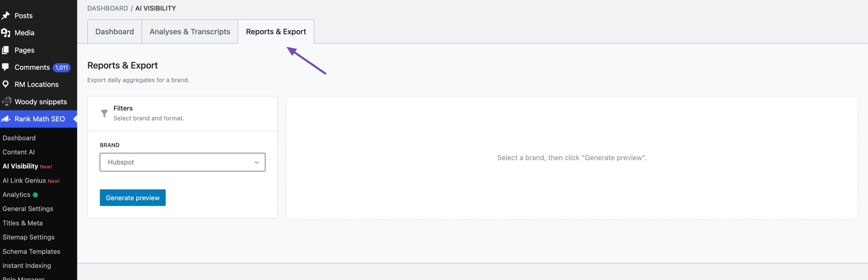Click the Generate preview button
Screen dimensions: 868x280
coord(133,198)
